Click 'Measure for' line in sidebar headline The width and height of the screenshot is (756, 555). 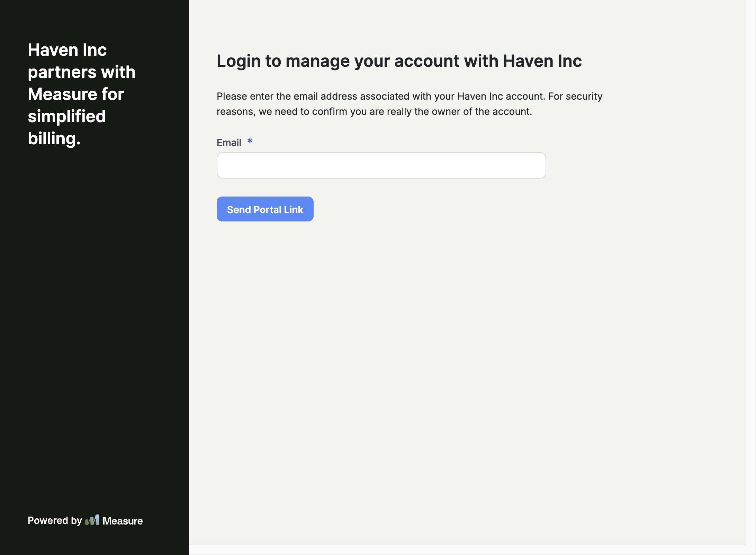pos(76,94)
